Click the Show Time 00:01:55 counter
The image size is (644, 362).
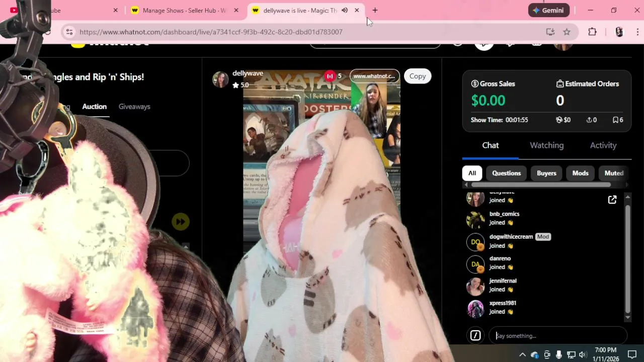(x=499, y=120)
